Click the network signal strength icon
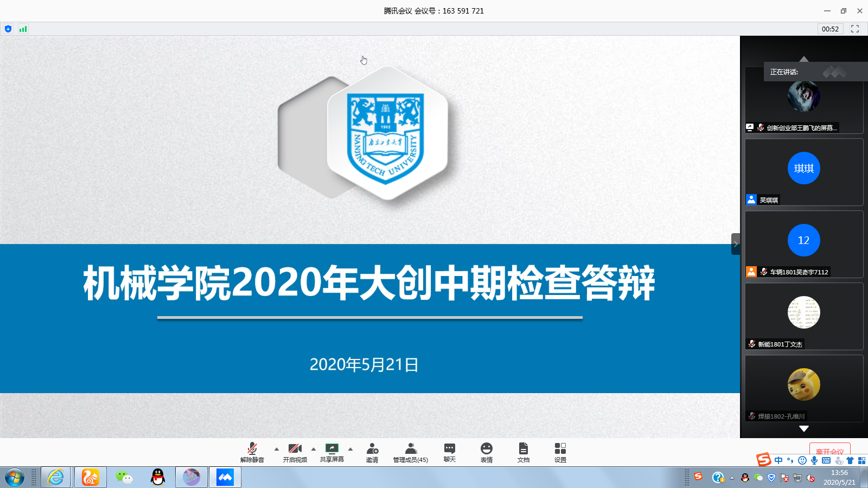Image resolution: width=868 pixels, height=488 pixels. tap(23, 29)
